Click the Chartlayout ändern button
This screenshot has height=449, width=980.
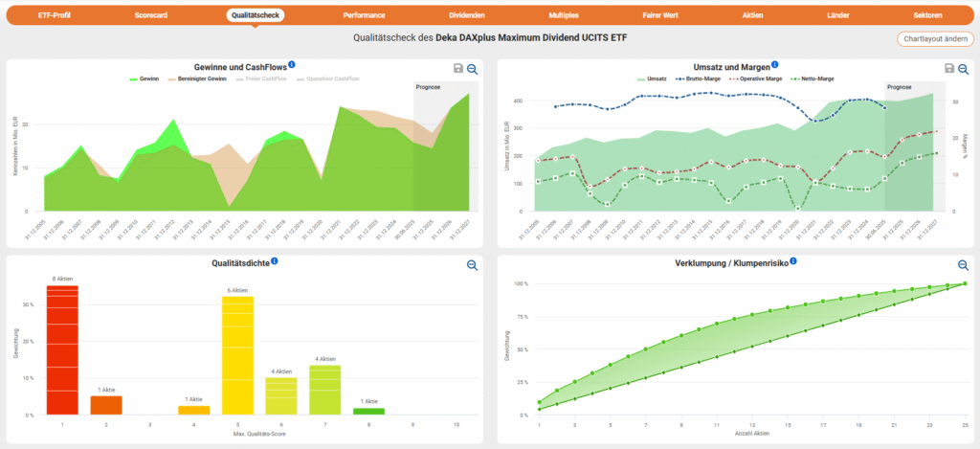933,39
